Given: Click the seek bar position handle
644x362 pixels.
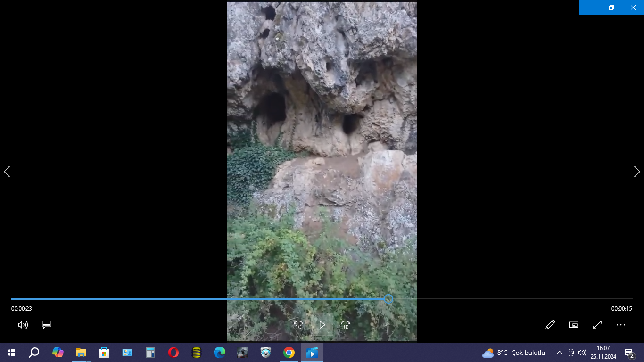Looking at the screenshot, I should 388,299.
